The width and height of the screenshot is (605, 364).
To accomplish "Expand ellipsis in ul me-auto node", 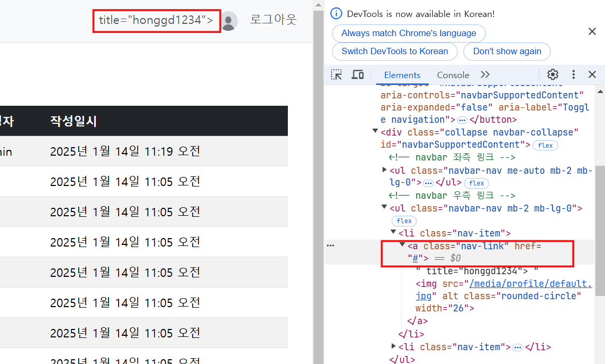I will coord(428,183).
